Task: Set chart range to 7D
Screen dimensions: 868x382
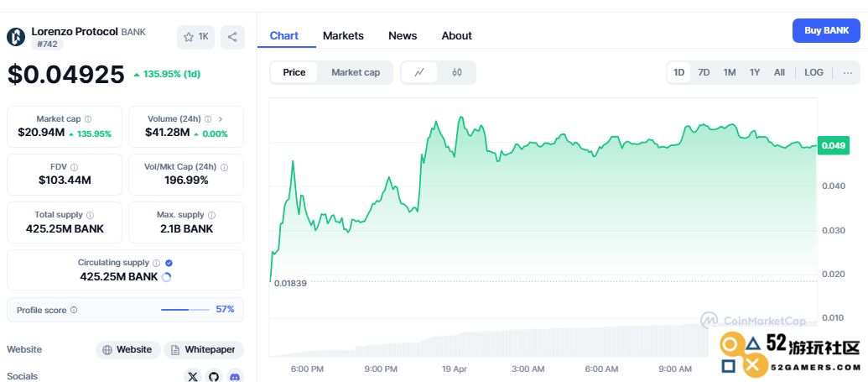Action: [x=704, y=73]
